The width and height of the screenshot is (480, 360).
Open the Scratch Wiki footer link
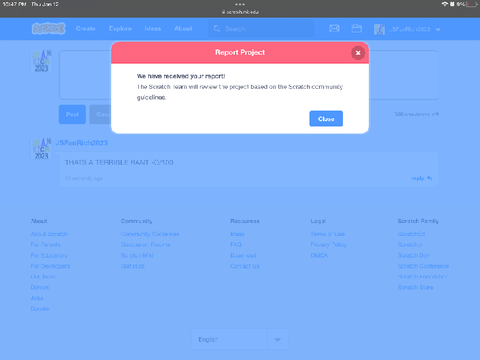pyautogui.click(x=137, y=255)
